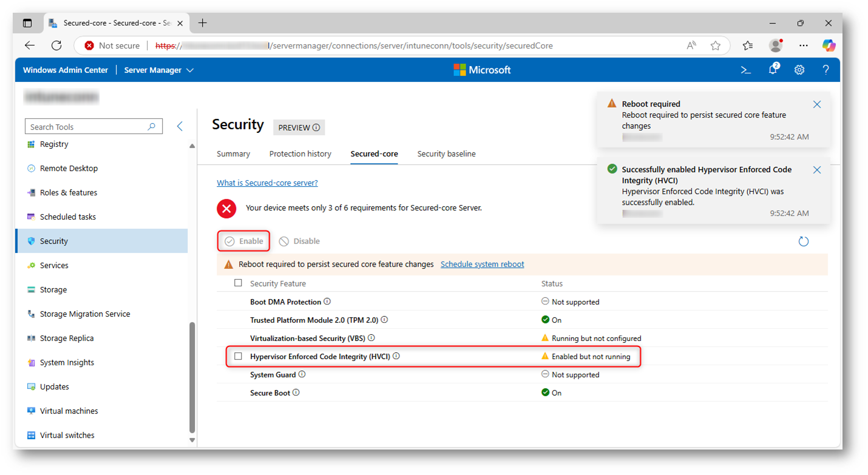This screenshot has height=475, width=868.
Task: Open the Security baseline tab
Action: coord(446,154)
